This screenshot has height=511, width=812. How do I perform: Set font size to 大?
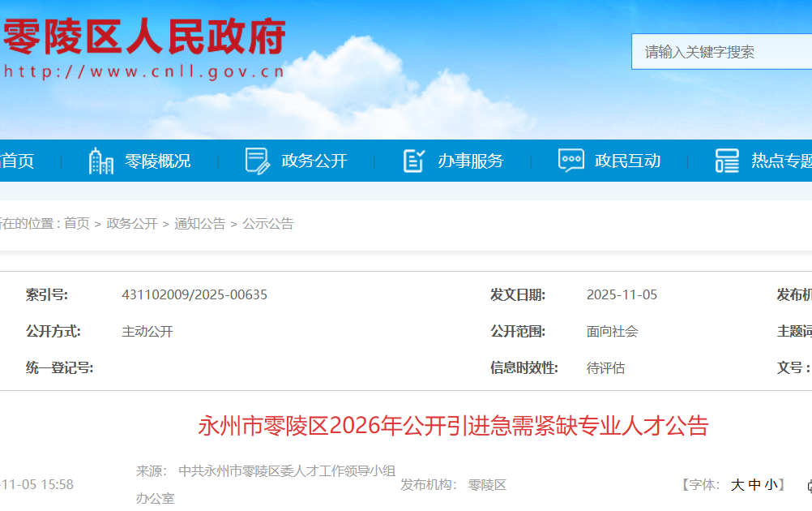(737, 485)
